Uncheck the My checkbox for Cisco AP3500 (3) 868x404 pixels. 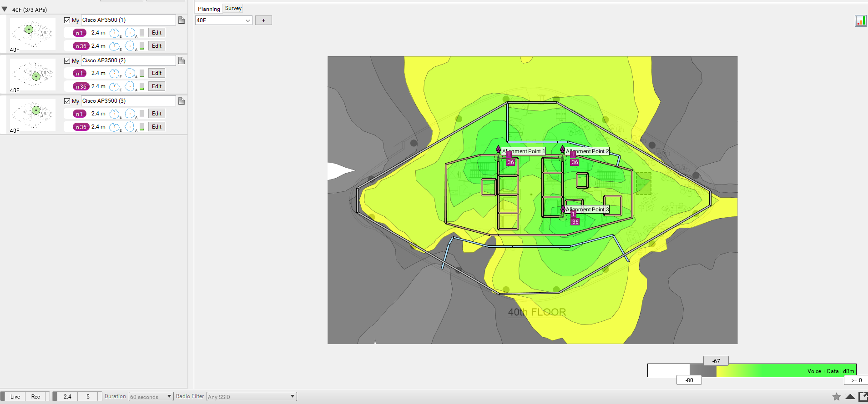67,101
